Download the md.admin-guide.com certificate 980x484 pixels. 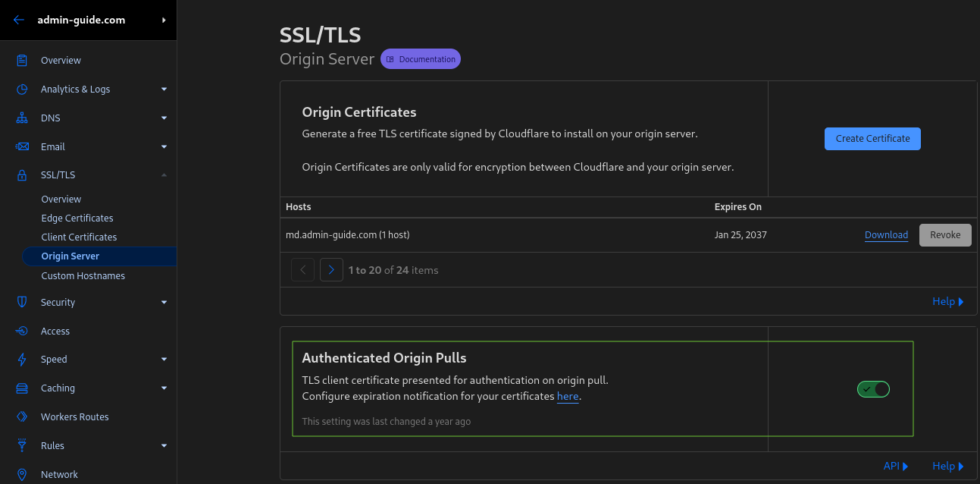886,234
